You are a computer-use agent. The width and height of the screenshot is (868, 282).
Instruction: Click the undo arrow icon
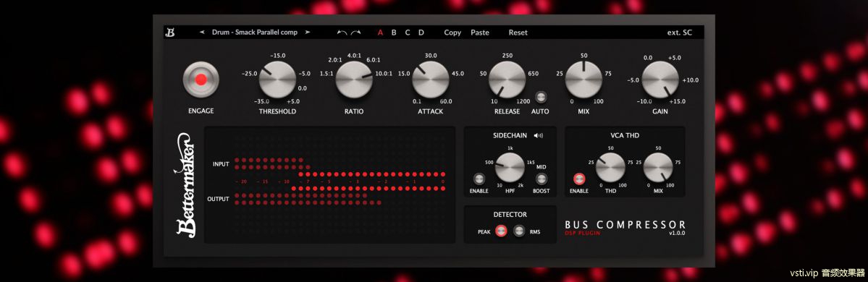pos(342,33)
